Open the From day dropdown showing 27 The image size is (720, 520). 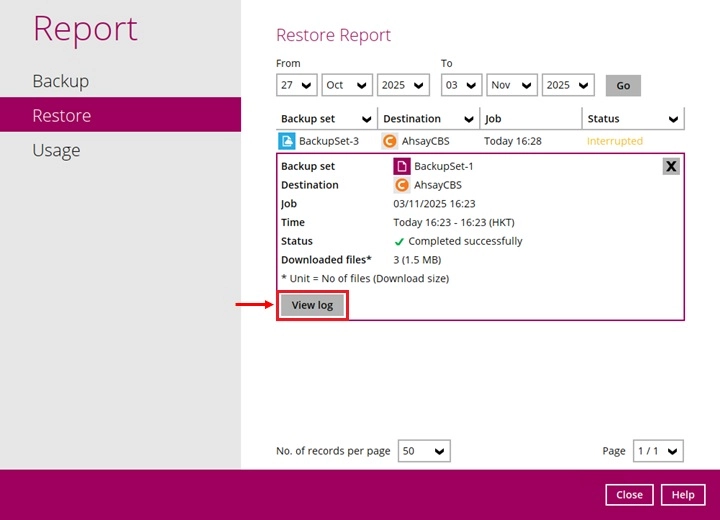(x=297, y=85)
